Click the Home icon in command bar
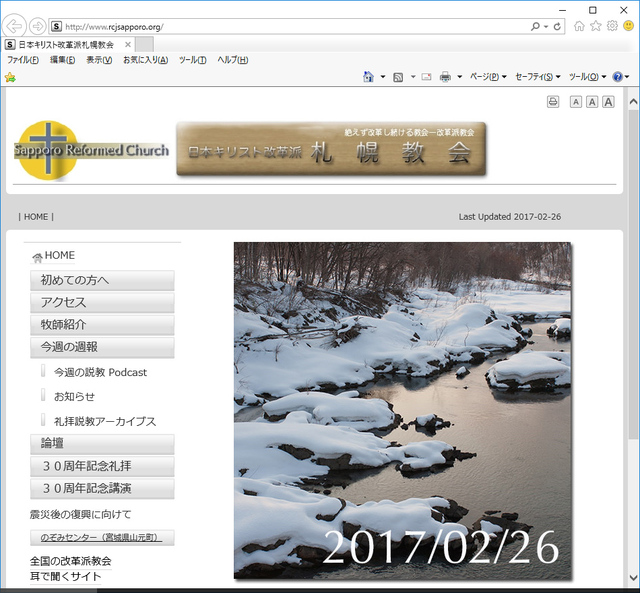Screen dimensions: 640x593 coord(368,77)
